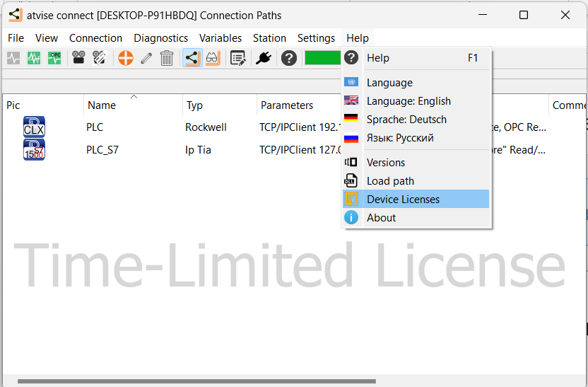Open the Variables menu
Viewport: 588px width, 387px height.
click(x=220, y=38)
